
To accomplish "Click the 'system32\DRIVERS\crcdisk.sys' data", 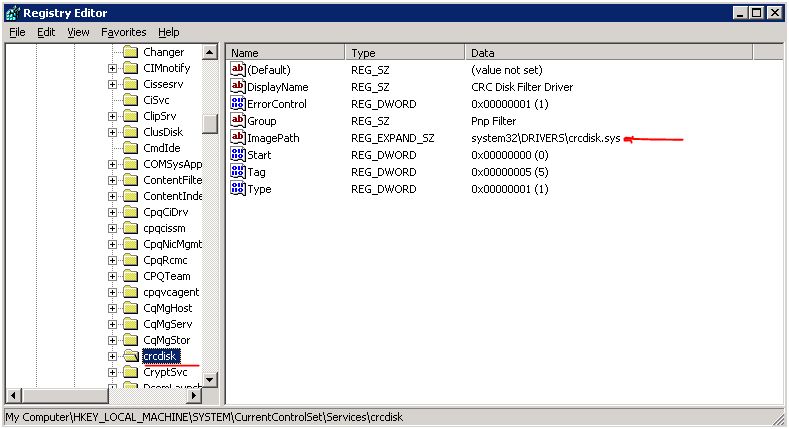I will (545, 138).
